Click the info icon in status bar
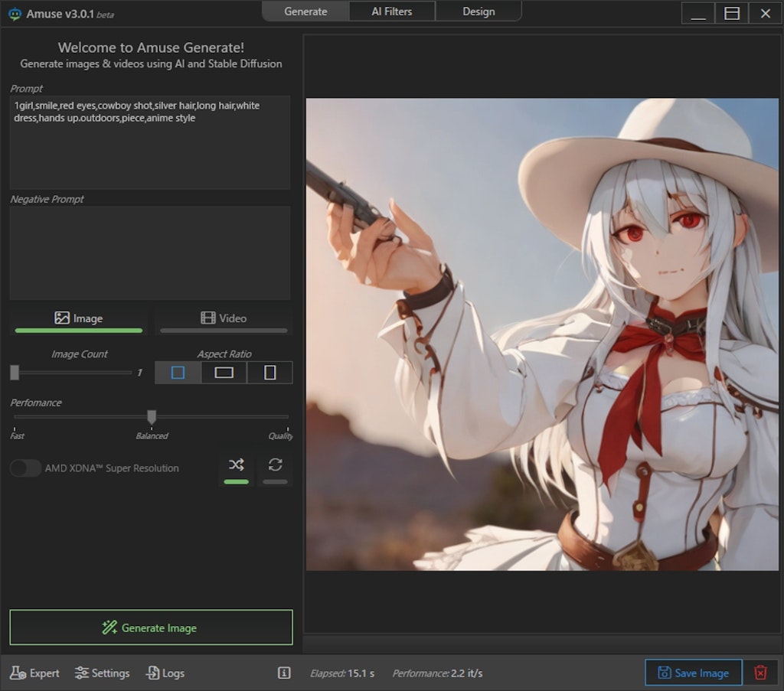 tap(284, 673)
